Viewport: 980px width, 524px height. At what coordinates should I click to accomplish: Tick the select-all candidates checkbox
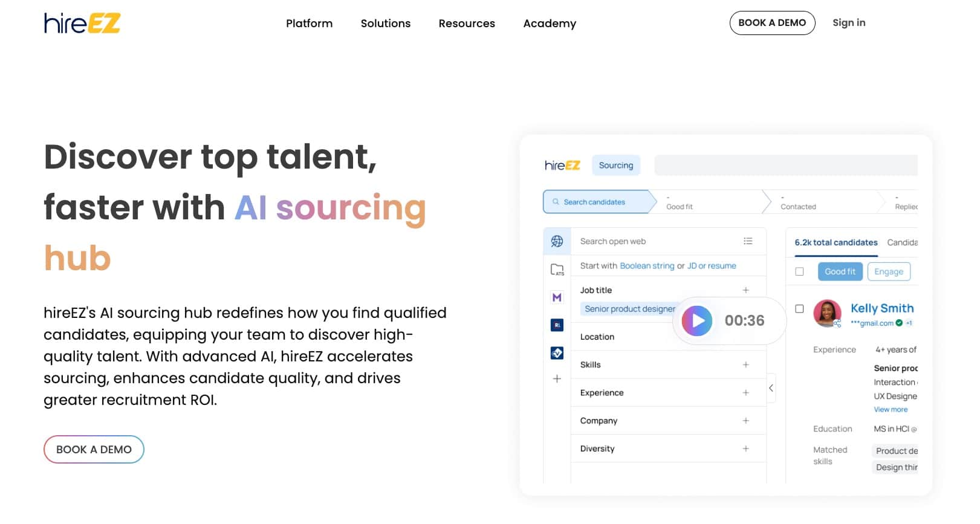(799, 271)
